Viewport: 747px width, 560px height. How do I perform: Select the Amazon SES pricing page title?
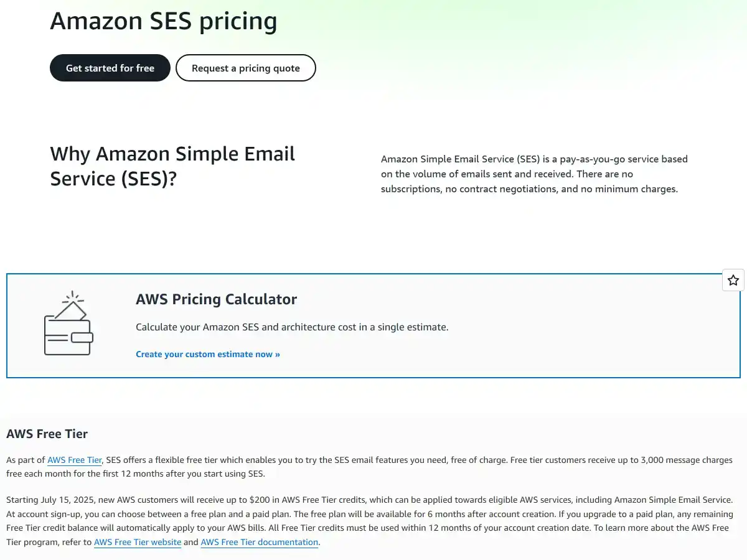click(164, 21)
